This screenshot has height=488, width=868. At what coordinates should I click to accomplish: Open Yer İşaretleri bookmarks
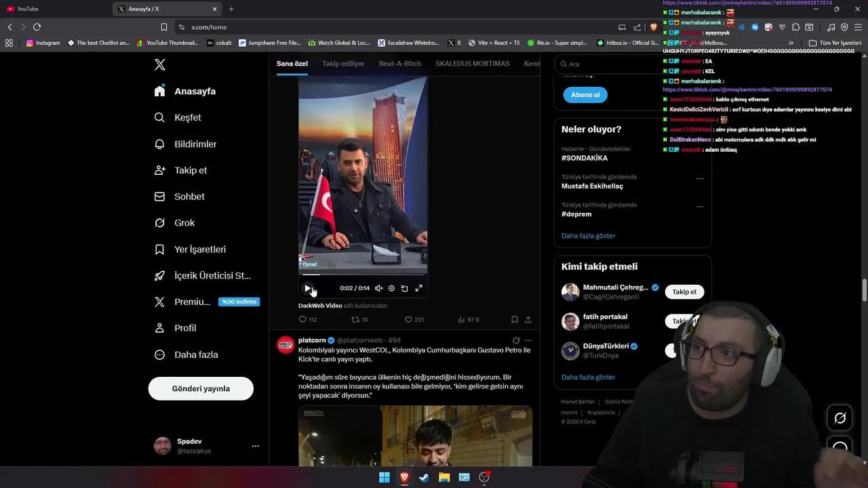point(191,249)
